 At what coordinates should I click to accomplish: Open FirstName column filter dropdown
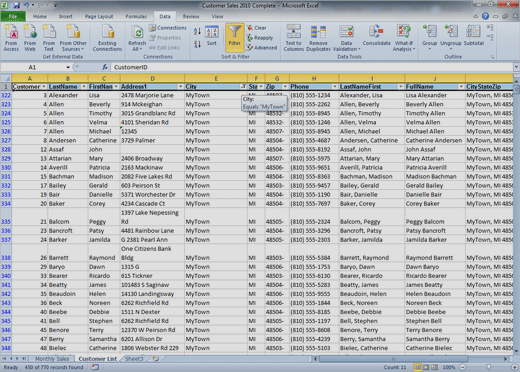pos(116,87)
